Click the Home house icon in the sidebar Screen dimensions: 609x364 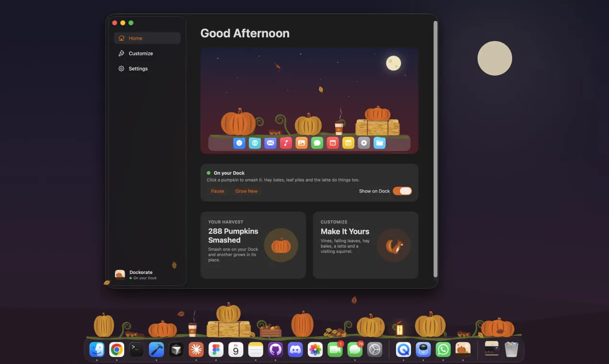(x=121, y=38)
